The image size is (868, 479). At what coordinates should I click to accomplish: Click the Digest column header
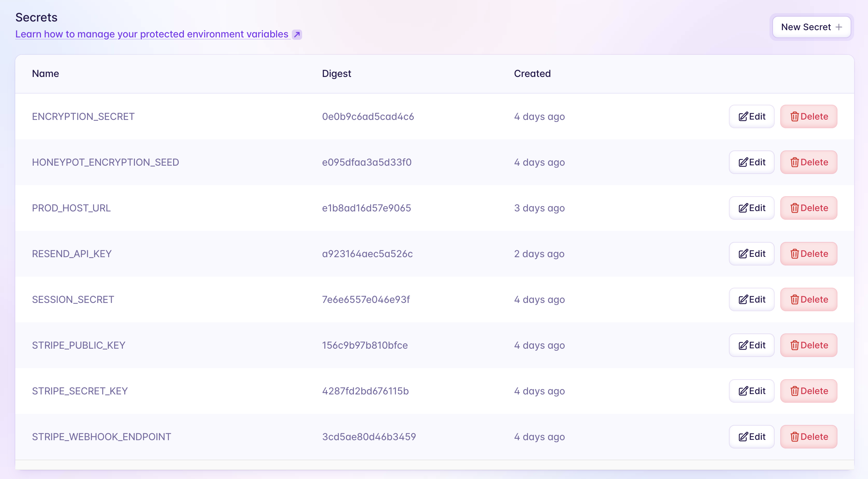pyautogui.click(x=336, y=73)
